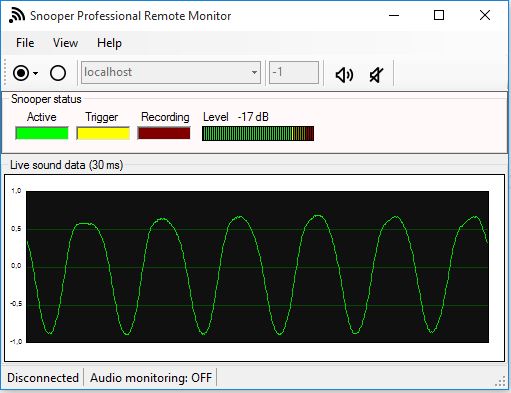511x393 pixels.
Task: Click the Disconnect hollow circle button
Action: [x=58, y=73]
